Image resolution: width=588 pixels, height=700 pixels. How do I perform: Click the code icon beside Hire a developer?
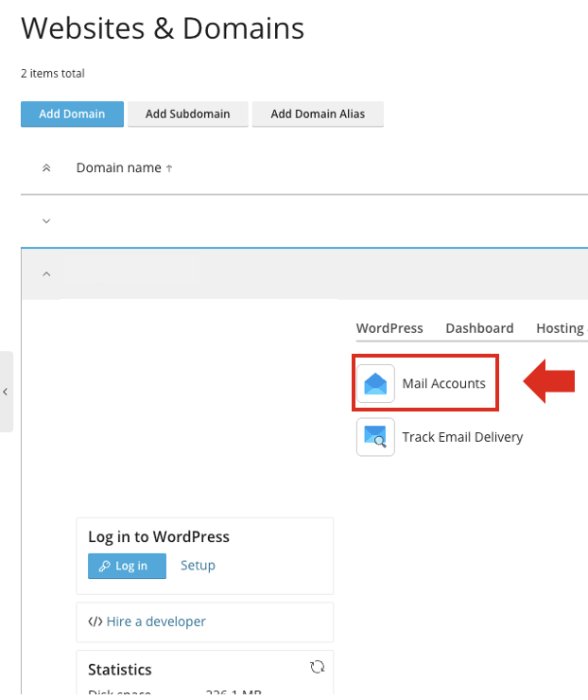pyautogui.click(x=95, y=621)
